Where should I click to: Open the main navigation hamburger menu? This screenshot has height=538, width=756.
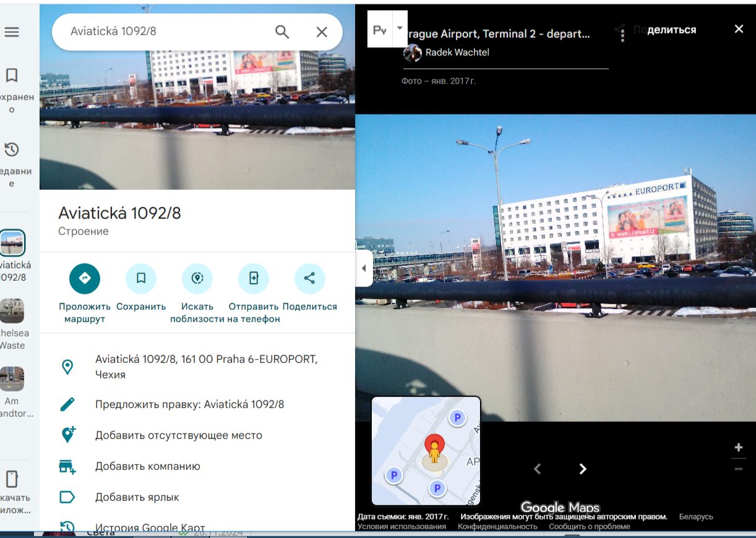[x=12, y=32]
